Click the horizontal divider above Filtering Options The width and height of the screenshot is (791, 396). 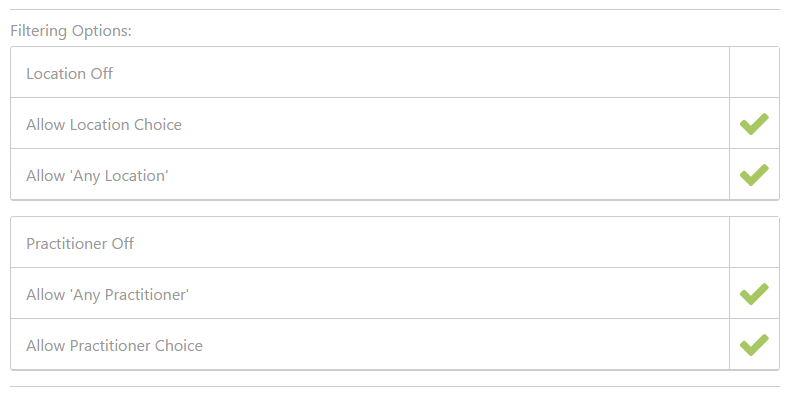395,9
